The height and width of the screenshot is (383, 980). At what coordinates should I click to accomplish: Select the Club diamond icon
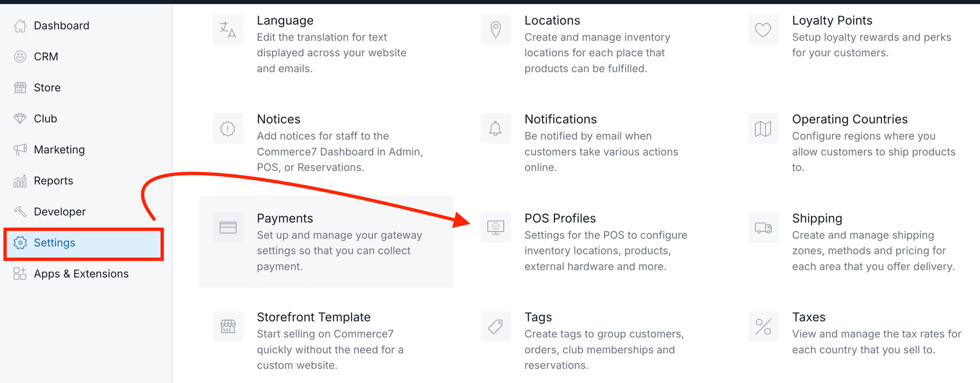tap(19, 118)
